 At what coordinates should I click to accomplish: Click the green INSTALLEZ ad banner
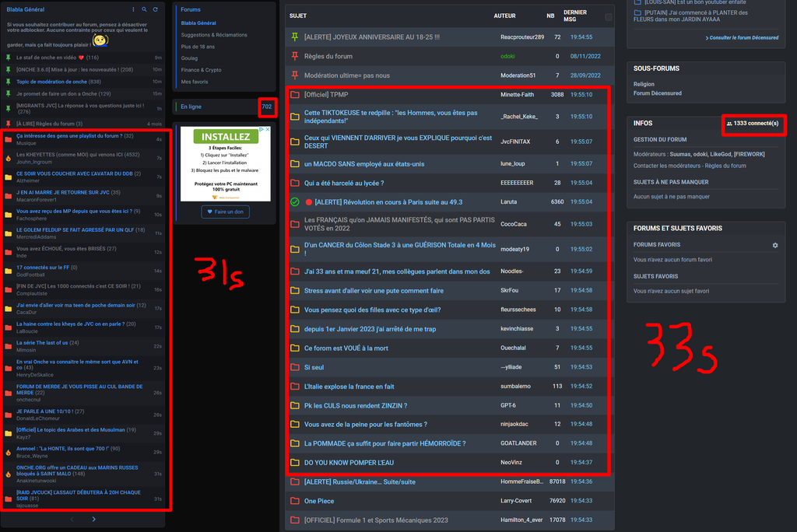click(x=226, y=137)
